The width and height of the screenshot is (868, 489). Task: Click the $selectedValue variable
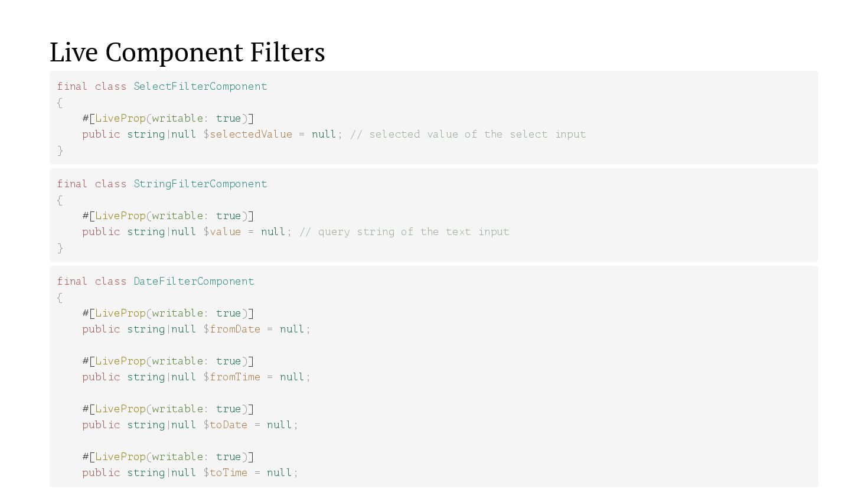coord(247,134)
